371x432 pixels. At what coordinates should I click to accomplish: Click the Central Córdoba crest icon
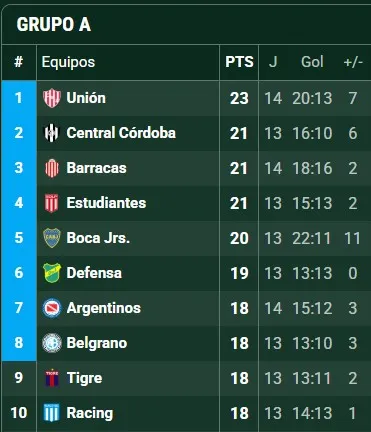pyautogui.click(x=52, y=133)
